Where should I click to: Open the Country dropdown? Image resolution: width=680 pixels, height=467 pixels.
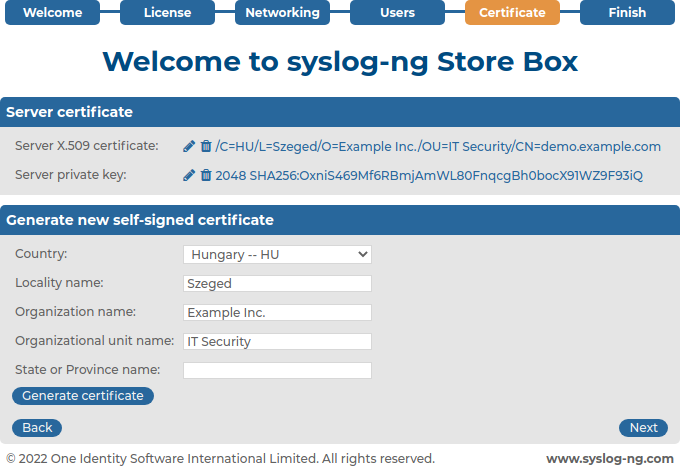point(277,255)
